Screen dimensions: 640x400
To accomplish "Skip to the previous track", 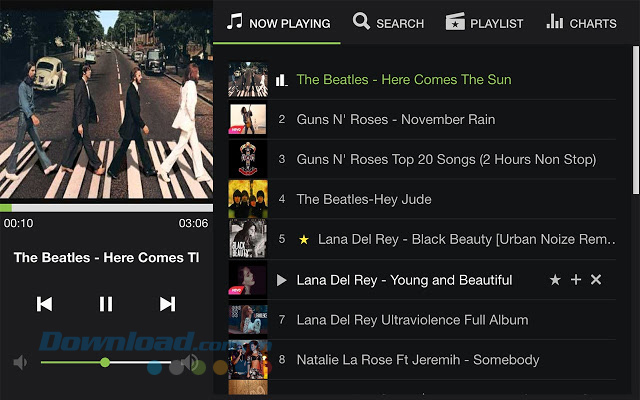I will (x=44, y=304).
